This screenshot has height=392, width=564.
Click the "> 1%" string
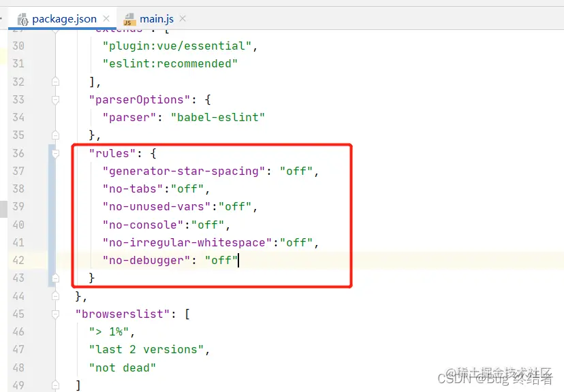coord(109,331)
